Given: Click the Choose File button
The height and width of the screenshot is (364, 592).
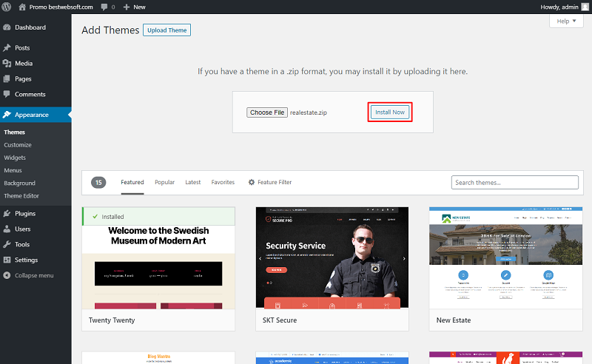Looking at the screenshot, I should 267,112.
